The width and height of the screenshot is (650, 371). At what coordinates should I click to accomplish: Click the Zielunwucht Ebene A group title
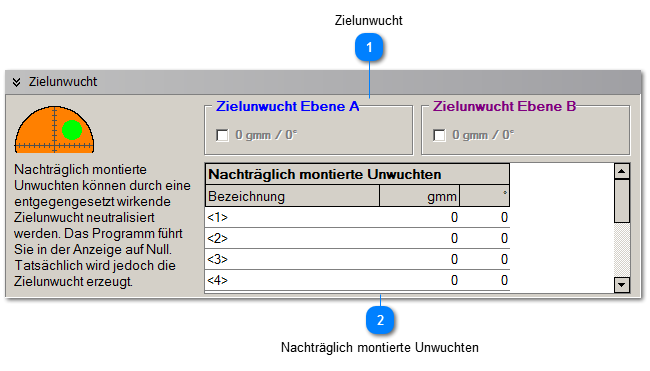tap(287, 107)
